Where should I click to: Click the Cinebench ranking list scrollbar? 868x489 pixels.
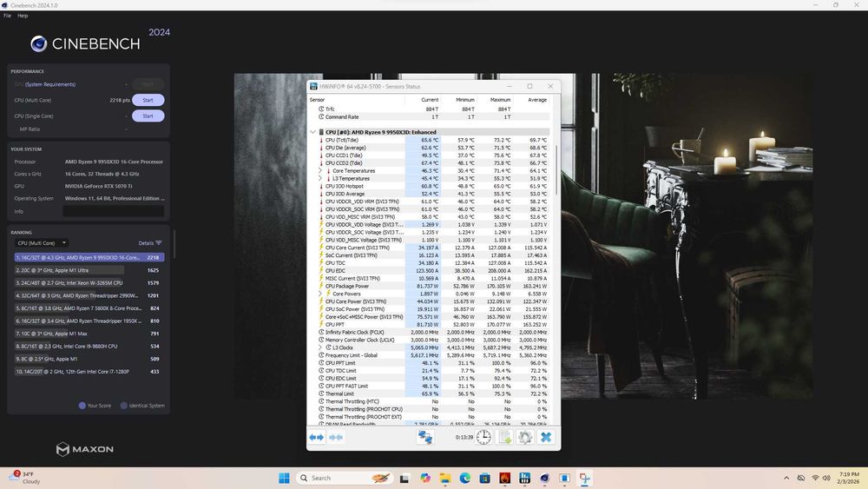point(174,244)
